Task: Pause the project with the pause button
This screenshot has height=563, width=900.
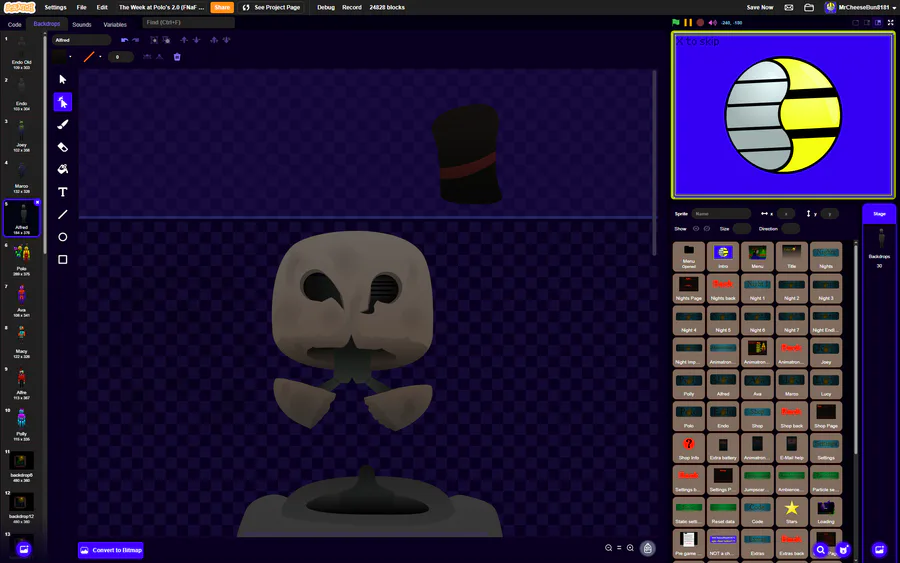Action: [x=688, y=22]
